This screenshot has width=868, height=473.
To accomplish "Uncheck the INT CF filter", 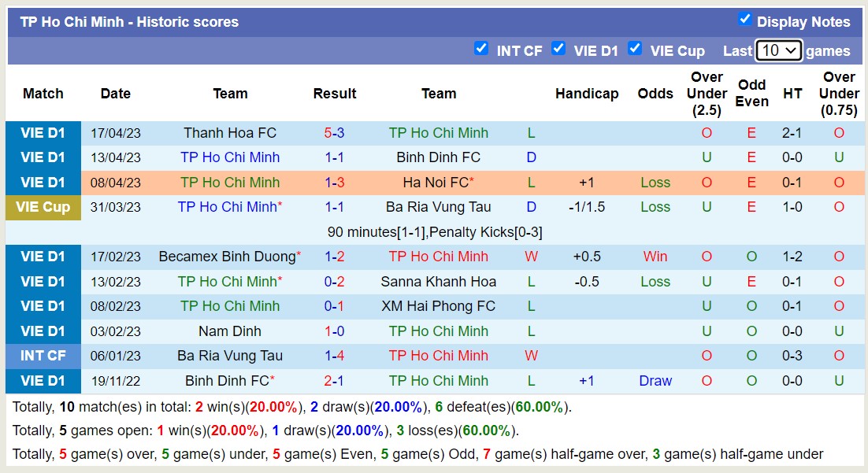I will [481, 48].
